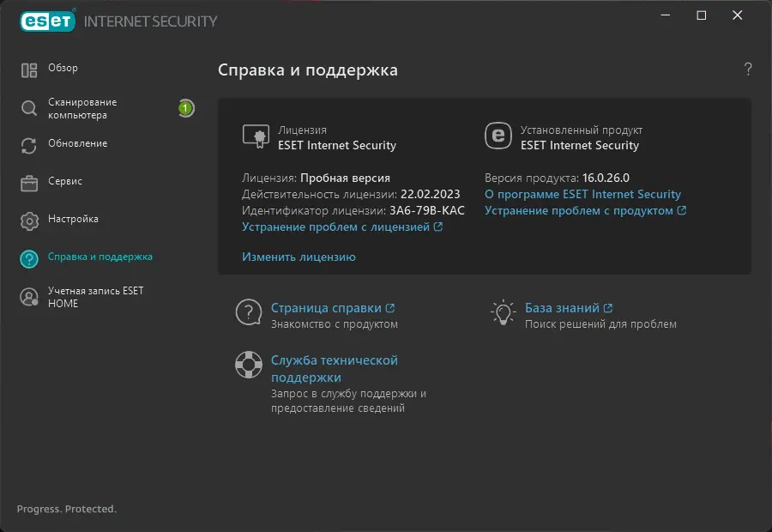772x532 pixels.
Task: Click Устранение проблем с лицензией
Action: click(x=338, y=225)
